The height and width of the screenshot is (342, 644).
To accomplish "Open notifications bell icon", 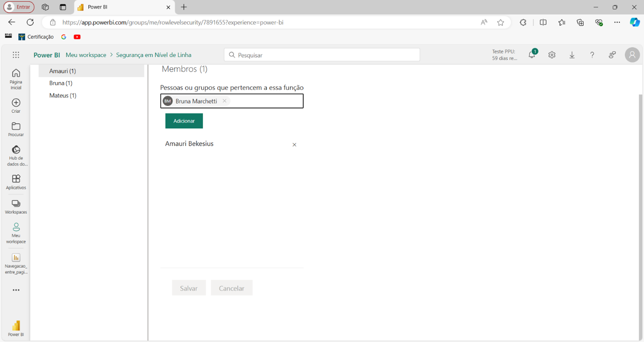I will tap(531, 55).
